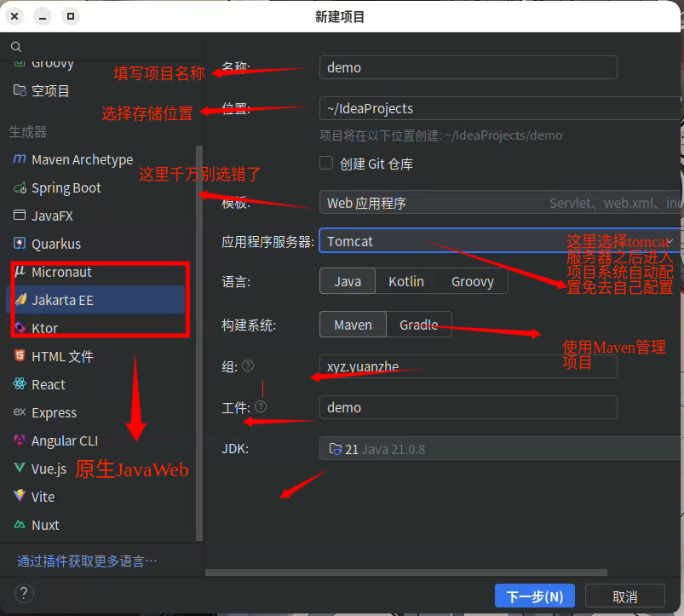Open the Tomcat application server dropdown
Screen dimensions: 684x616
pos(498,241)
